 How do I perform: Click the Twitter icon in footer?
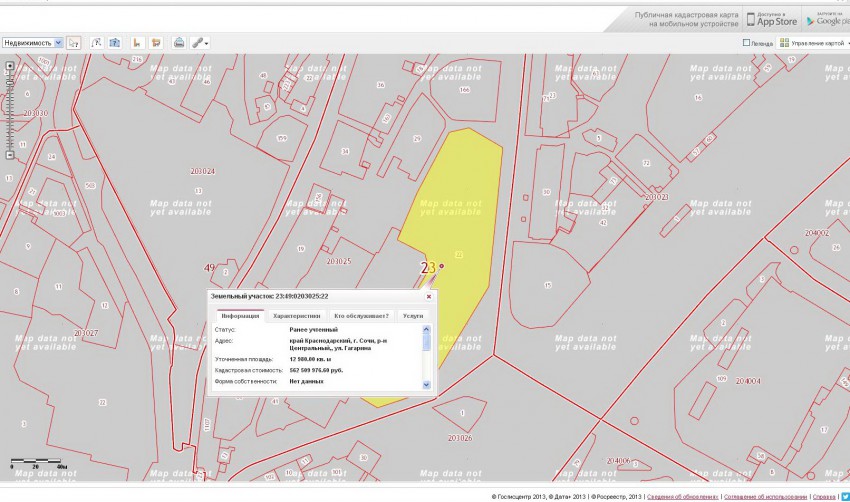[x=845, y=496]
